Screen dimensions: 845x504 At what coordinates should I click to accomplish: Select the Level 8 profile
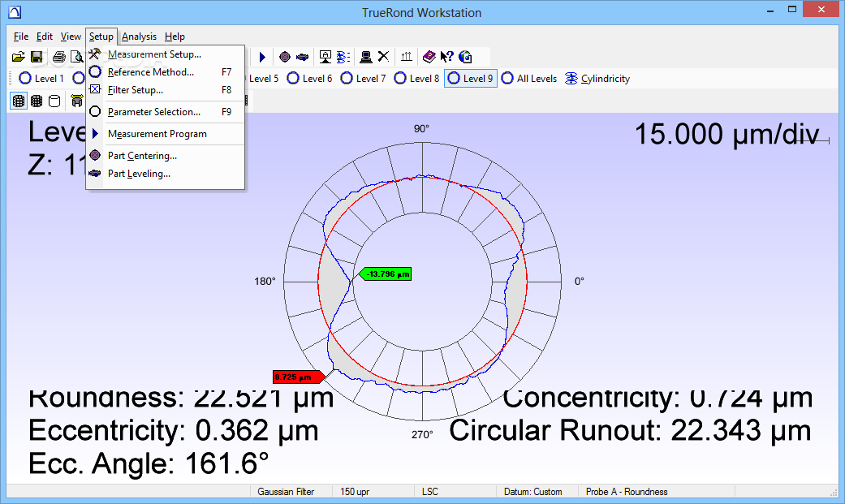pyautogui.click(x=416, y=79)
